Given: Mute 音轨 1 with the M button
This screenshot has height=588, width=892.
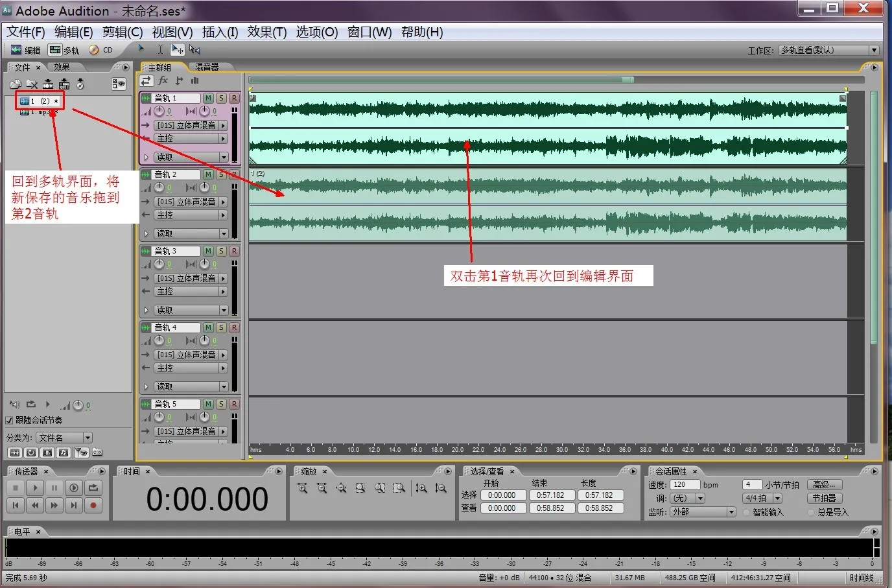Looking at the screenshot, I should click(208, 98).
